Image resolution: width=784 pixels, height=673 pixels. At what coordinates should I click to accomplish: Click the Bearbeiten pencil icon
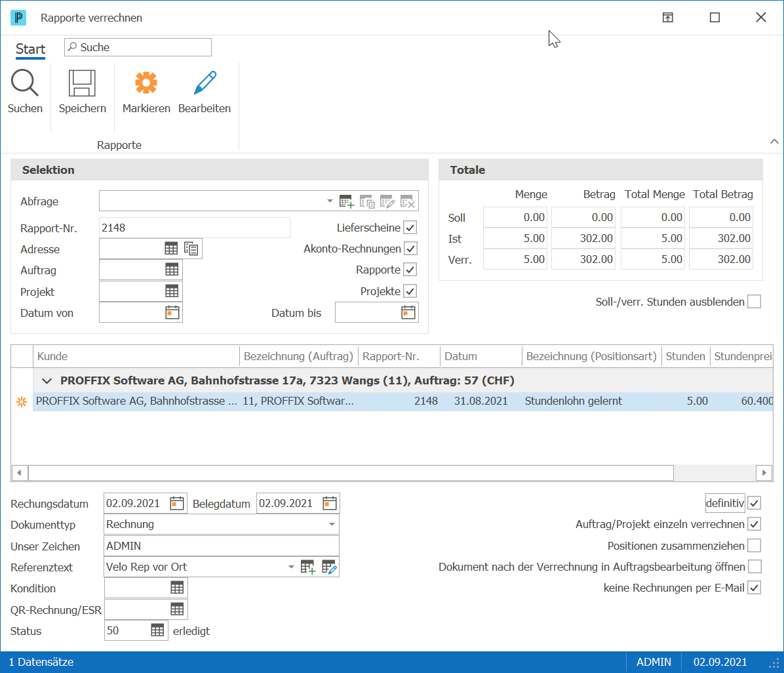205,83
